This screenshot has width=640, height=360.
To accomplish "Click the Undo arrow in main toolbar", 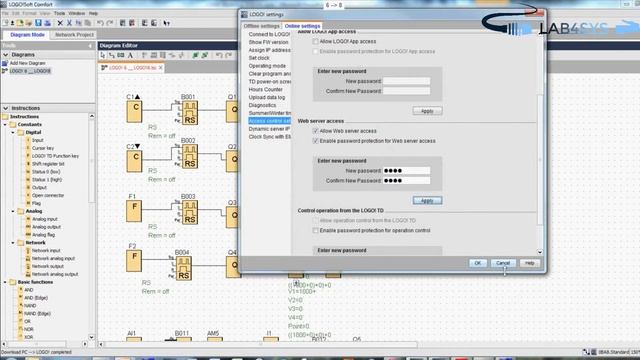I will [x=100, y=23].
